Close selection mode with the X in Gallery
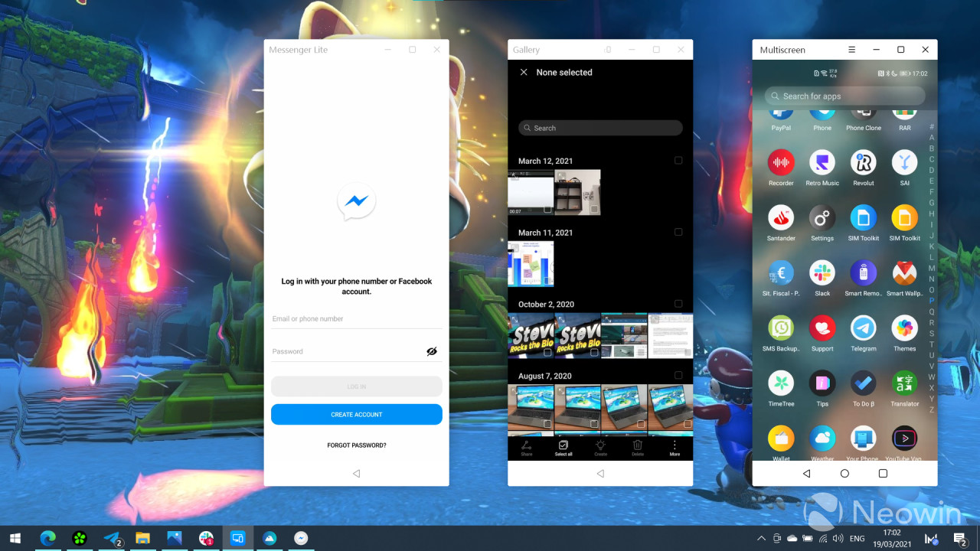Screen dimensions: 980x551 [x=524, y=72]
